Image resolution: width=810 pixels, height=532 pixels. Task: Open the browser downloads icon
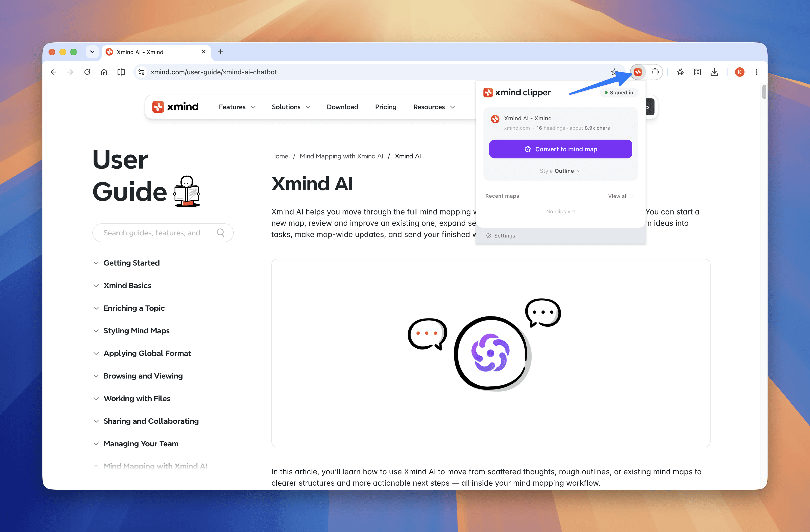[714, 72]
